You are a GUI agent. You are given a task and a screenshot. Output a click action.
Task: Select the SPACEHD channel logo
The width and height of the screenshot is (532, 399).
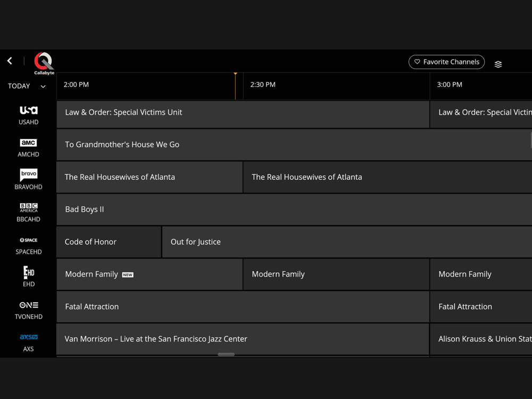(29, 240)
